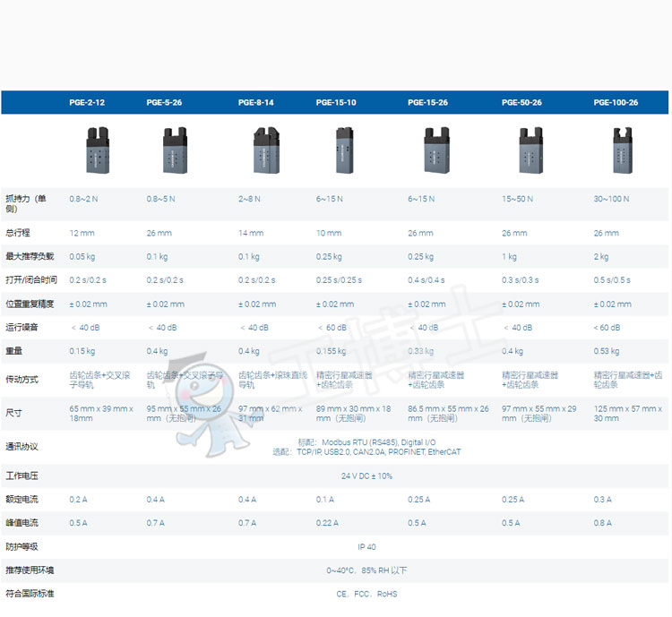Select the PGE-15-10 column header
672x617 pixels.
[x=336, y=103]
